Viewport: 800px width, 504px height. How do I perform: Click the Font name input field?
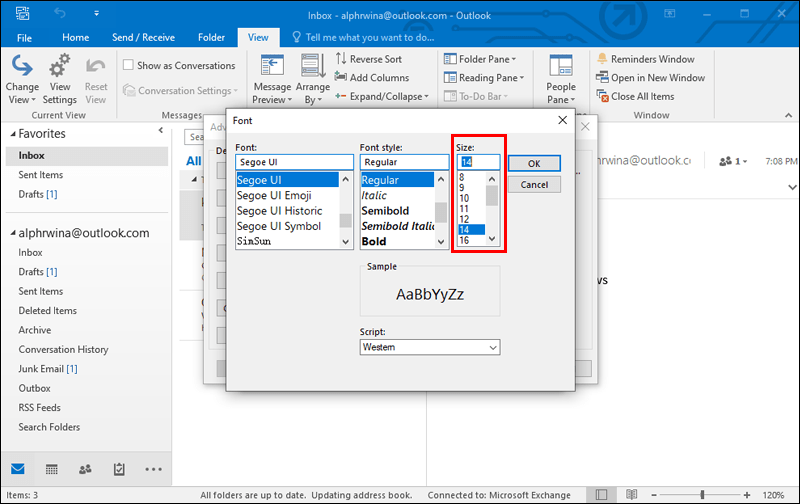click(294, 162)
